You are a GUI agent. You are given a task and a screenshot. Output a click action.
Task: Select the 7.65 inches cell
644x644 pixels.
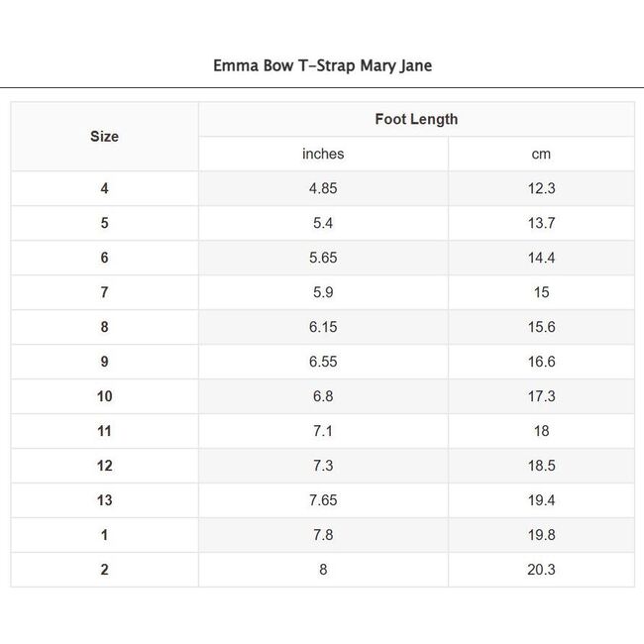(x=323, y=500)
